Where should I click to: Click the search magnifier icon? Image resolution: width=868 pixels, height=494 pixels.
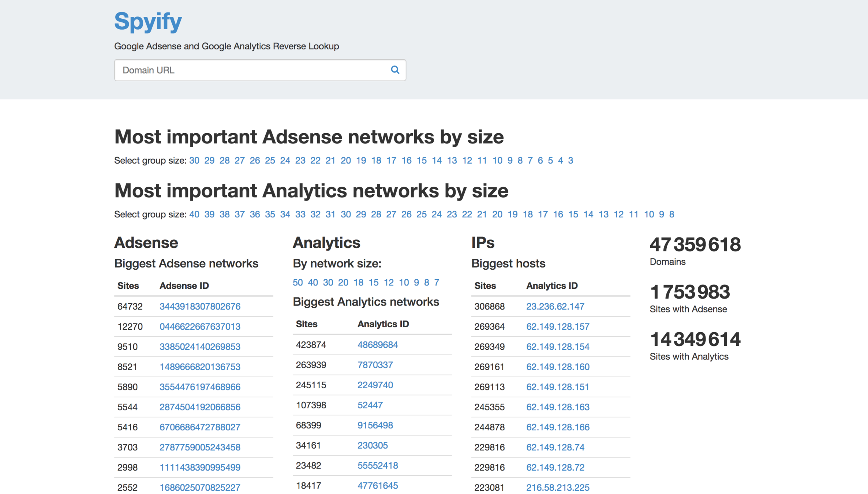point(395,70)
